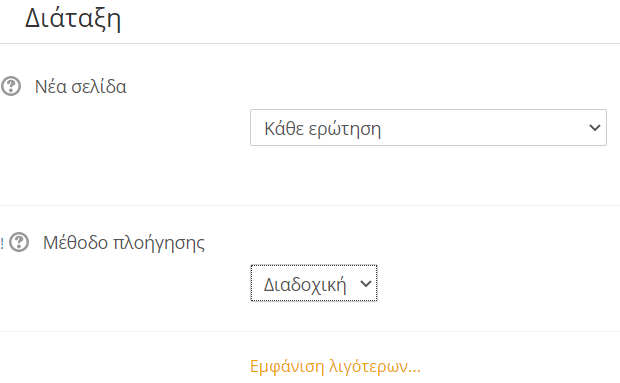Collapse the Διάταξη section heading
Screen dimensions: 620x383
tap(73, 19)
